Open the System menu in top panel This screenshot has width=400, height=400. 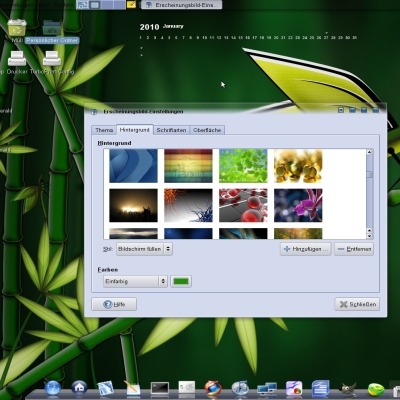(x=65, y=4)
